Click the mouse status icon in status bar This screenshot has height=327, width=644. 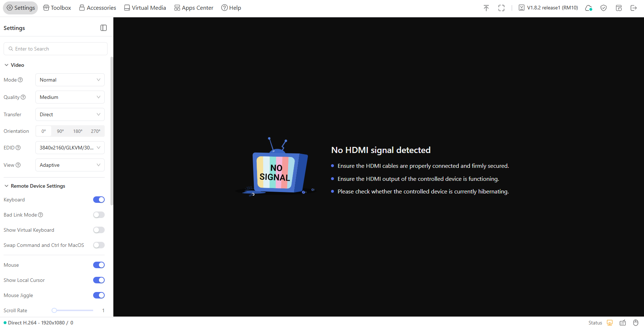(636, 323)
